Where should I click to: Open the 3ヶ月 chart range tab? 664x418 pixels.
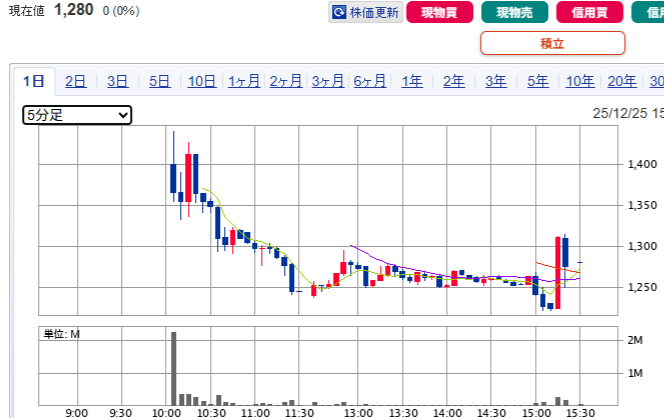pyautogui.click(x=328, y=82)
